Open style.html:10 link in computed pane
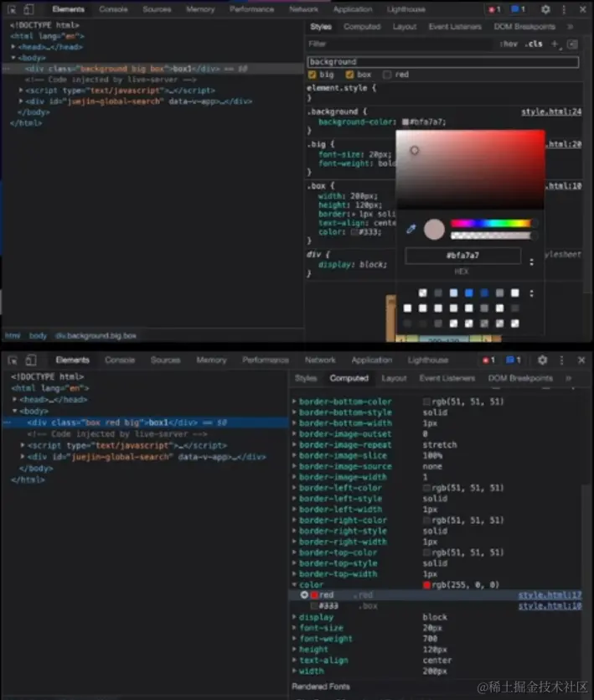 click(x=550, y=606)
